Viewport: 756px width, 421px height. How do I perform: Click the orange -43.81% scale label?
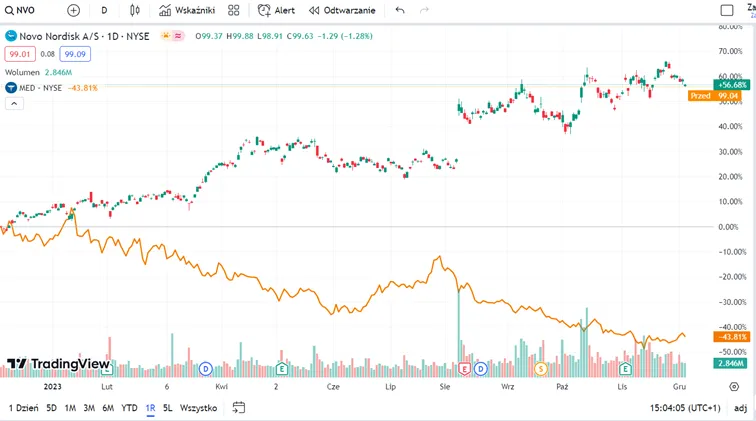pos(731,337)
